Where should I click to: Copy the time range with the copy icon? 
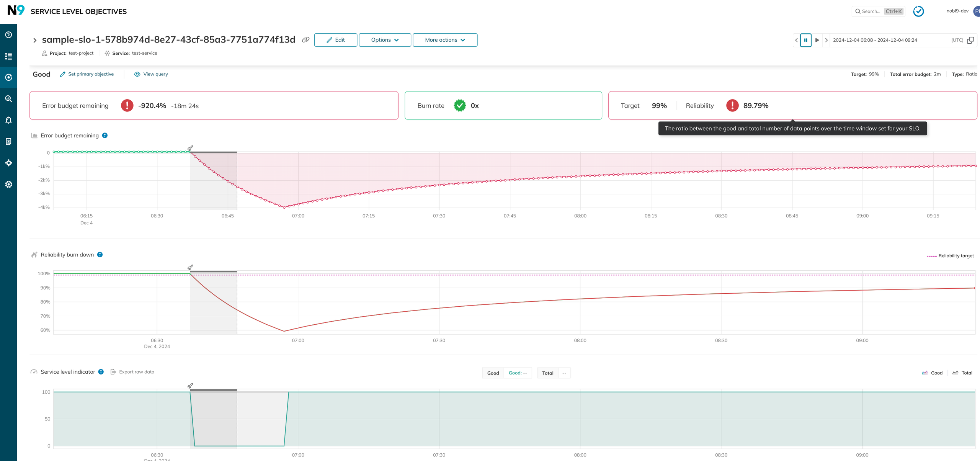(970, 40)
